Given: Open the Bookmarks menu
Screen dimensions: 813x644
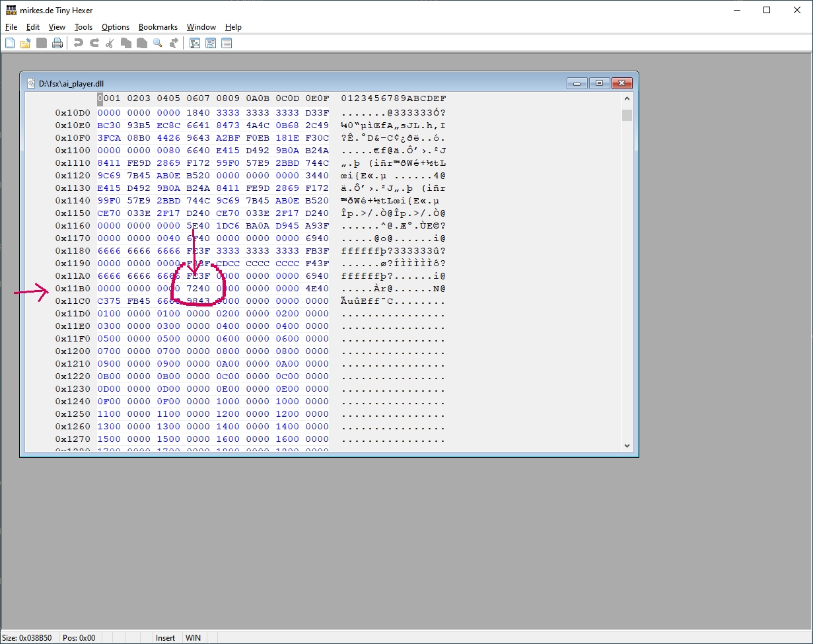Looking at the screenshot, I should click(158, 27).
